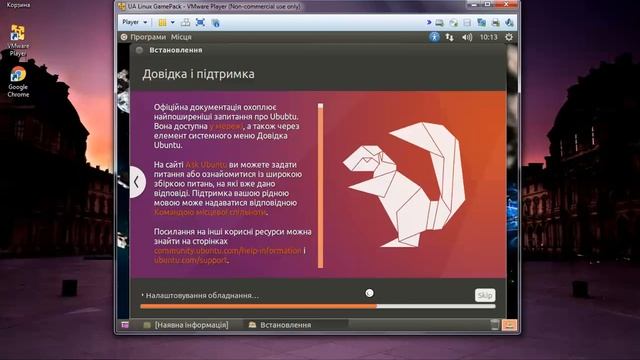Click the show desktop icon in bottom panel

click(x=125, y=325)
